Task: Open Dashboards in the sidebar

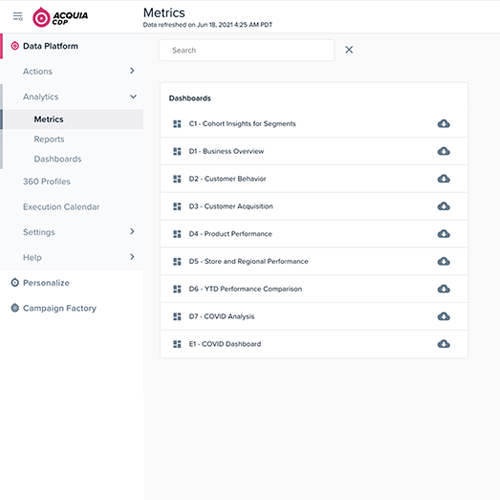Action: (58, 159)
